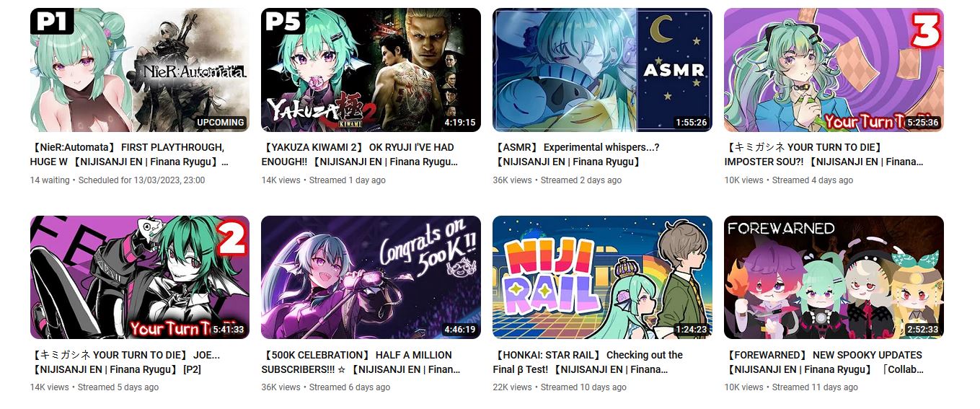
Task: Open the ASMR Experimental whispers thumbnail
Action: point(602,70)
